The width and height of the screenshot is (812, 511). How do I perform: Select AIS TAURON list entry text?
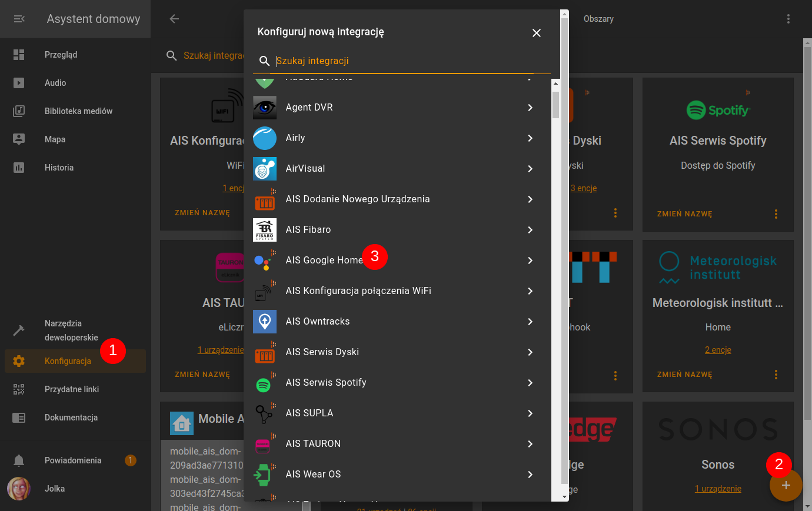pos(313,444)
